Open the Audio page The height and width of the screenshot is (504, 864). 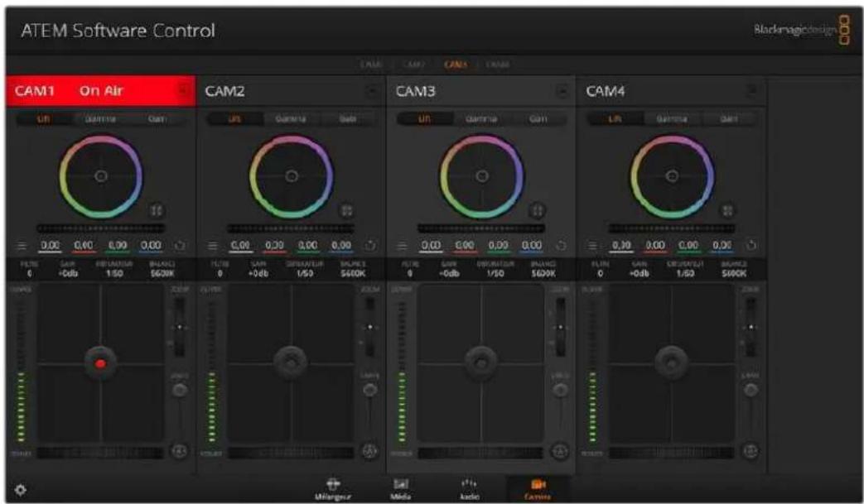click(469, 488)
